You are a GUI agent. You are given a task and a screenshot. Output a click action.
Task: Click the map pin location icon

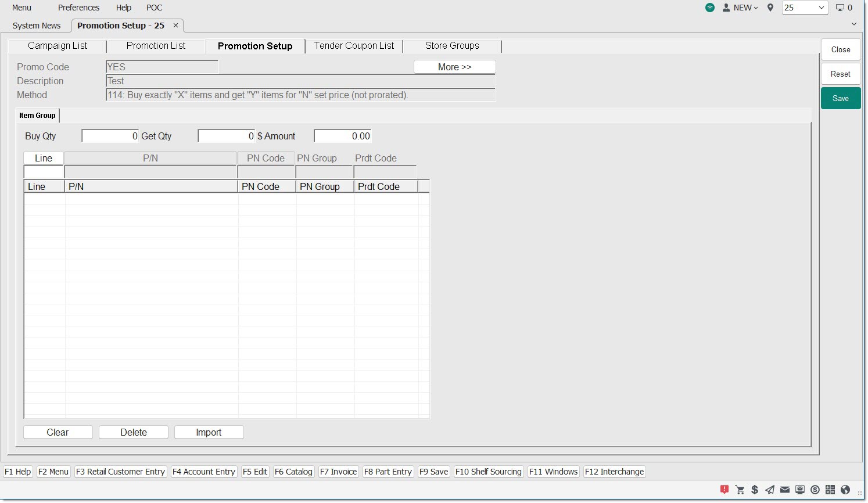coord(770,8)
